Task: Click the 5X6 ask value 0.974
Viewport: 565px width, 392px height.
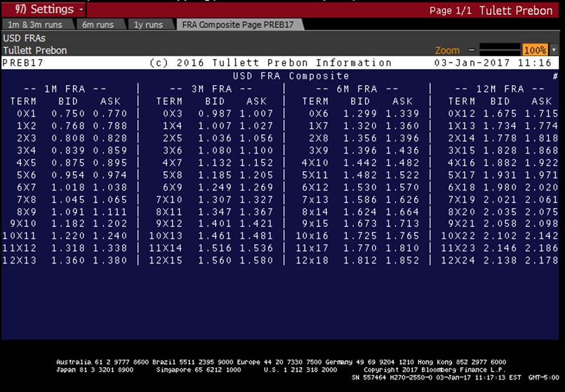Action: (x=110, y=175)
